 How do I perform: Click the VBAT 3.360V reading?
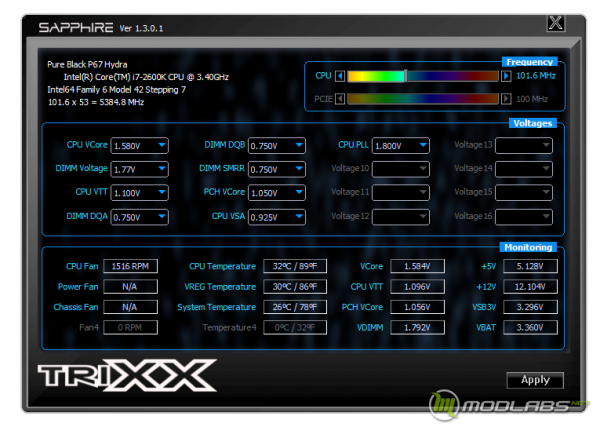[530, 327]
